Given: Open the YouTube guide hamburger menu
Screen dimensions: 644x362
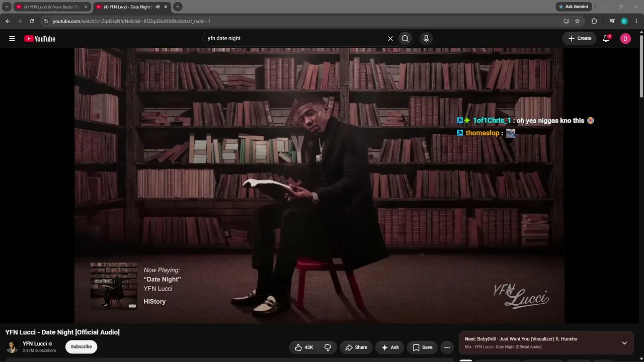Looking at the screenshot, I should [x=12, y=39].
